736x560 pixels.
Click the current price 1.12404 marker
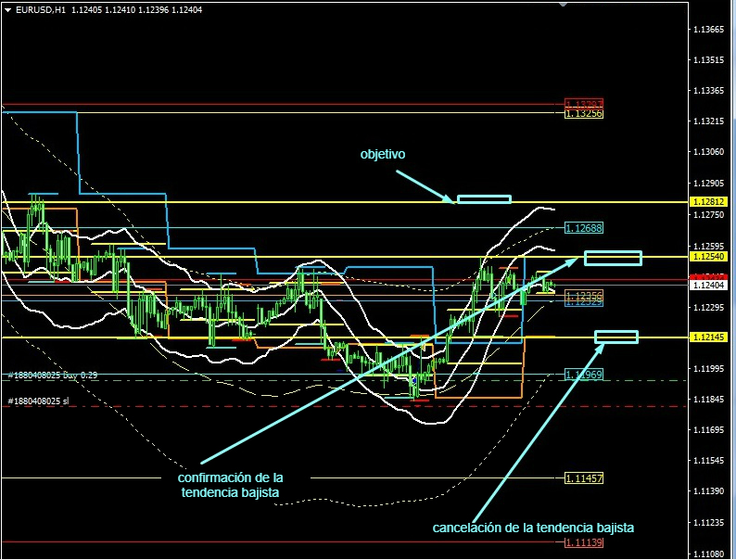tap(708, 286)
